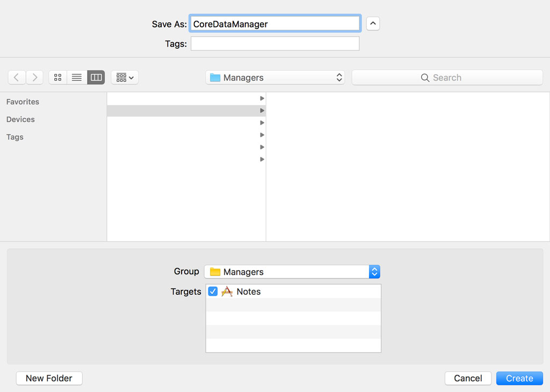The image size is (550, 392).
Task: Select Devices in the sidebar
Action: coord(20,119)
